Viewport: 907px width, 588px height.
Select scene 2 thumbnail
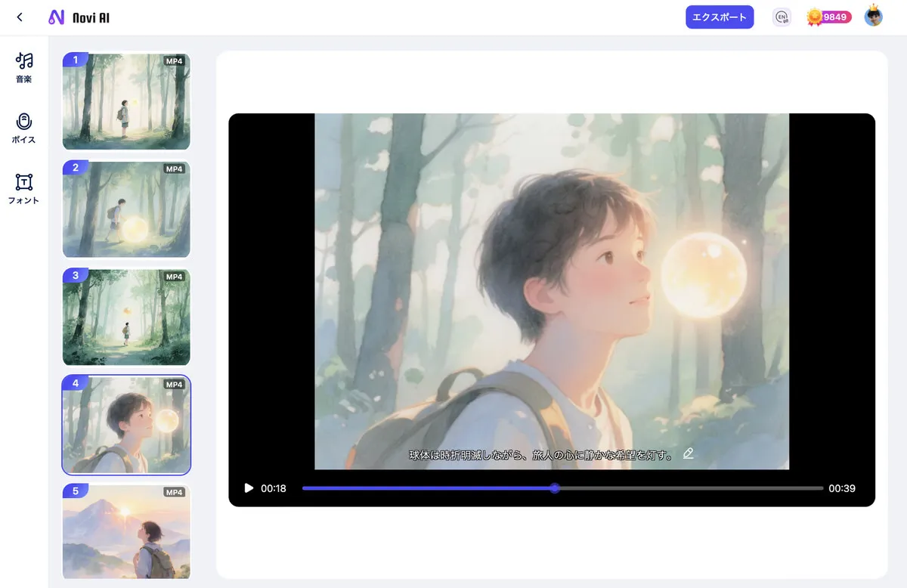(x=126, y=209)
